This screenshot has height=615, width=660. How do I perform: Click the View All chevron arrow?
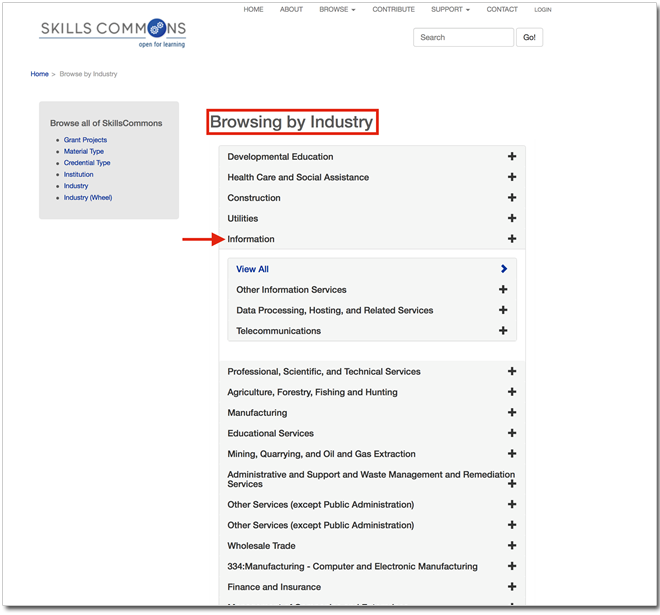click(504, 269)
